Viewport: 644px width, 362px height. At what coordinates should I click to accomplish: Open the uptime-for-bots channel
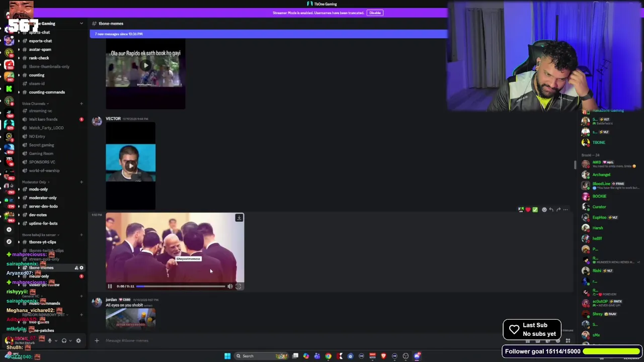point(43,223)
